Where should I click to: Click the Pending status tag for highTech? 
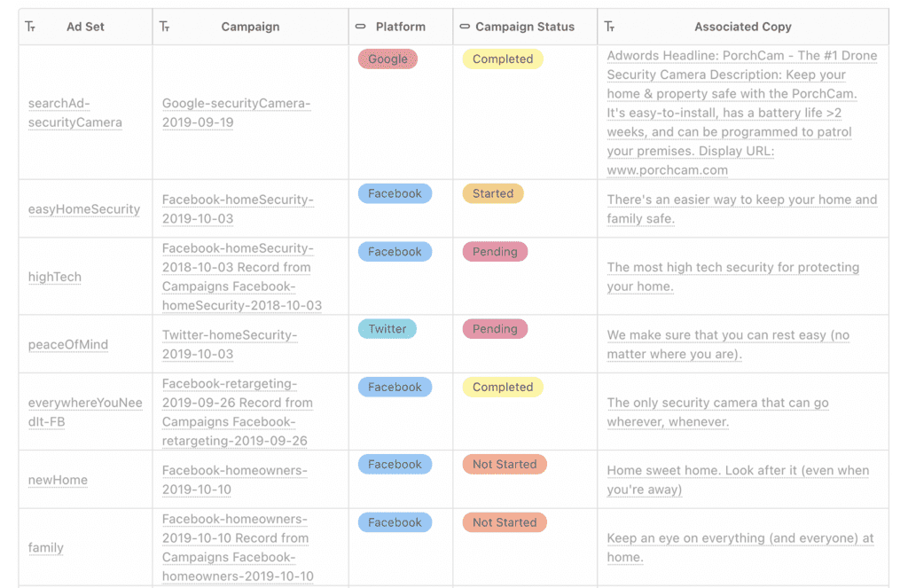[x=495, y=252]
